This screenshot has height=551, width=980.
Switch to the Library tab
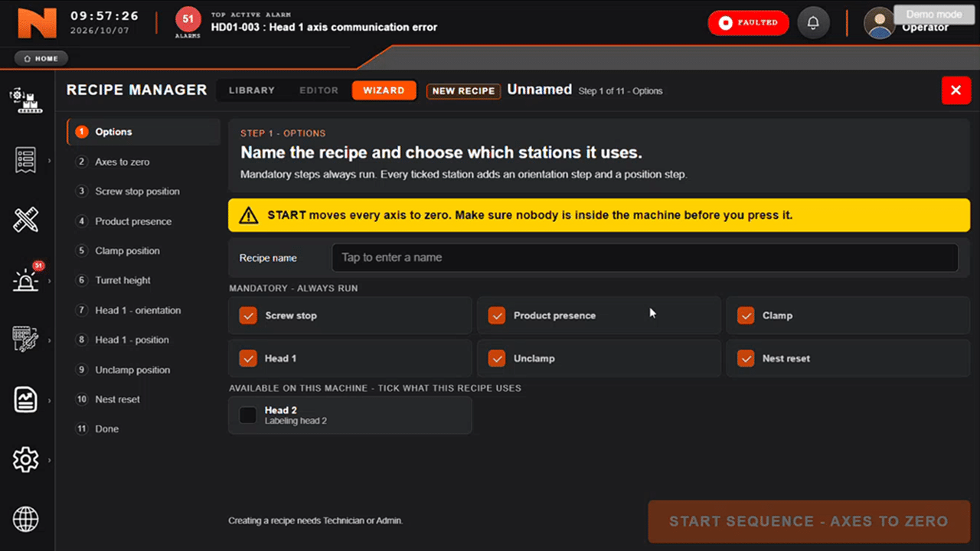[x=252, y=90]
